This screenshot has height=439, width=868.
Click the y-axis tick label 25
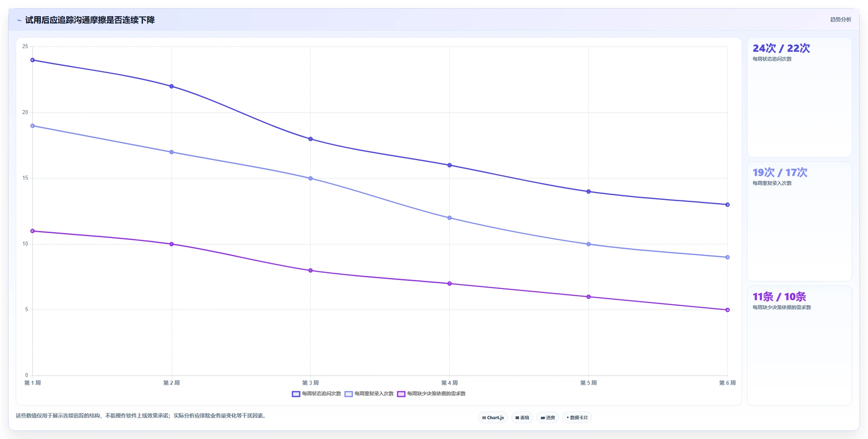tap(25, 47)
